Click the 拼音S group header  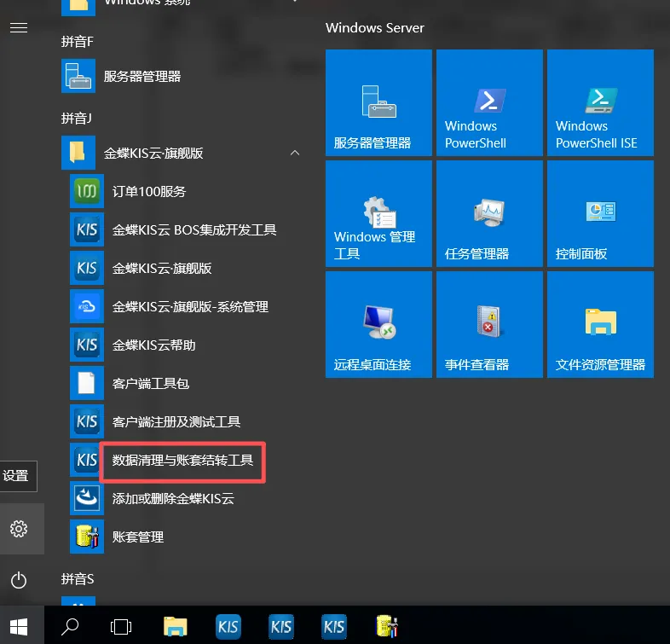[78, 579]
